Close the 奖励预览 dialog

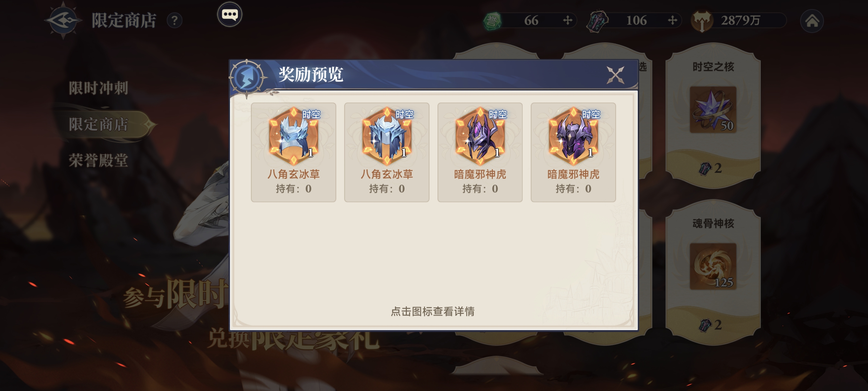(615, 75)
